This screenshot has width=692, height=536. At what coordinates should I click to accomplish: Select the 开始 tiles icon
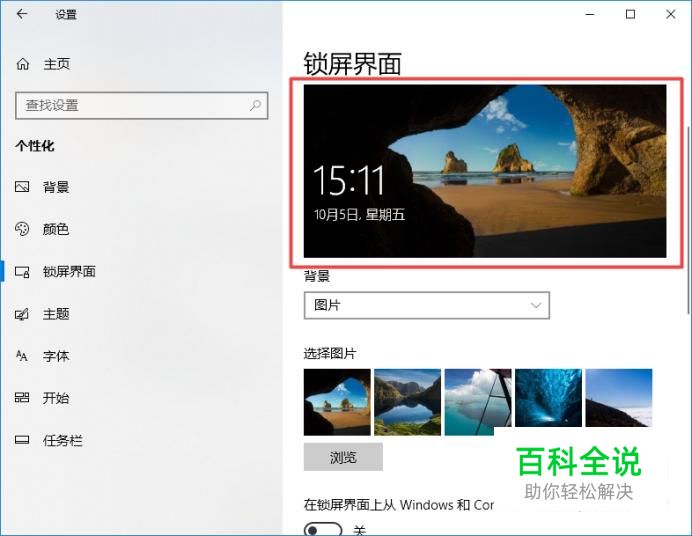tap(22, 397)
